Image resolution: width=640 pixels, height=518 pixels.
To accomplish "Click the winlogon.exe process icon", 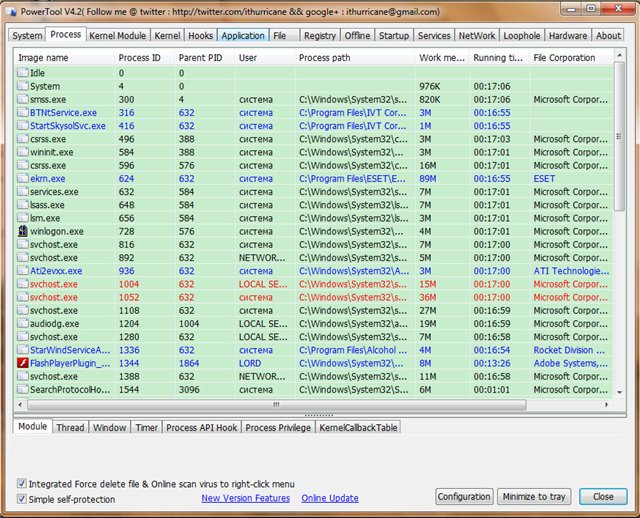I will [23, 231].
